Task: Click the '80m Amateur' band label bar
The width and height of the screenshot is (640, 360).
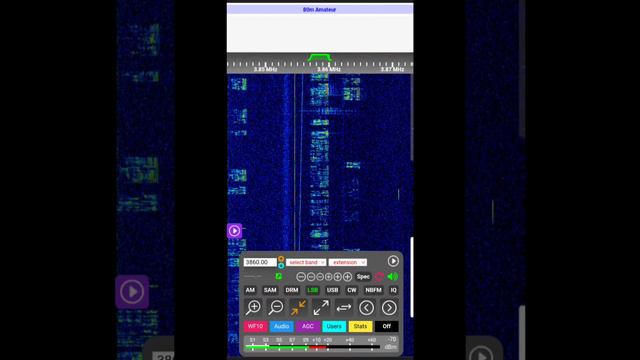Action: tap(320, 9)
